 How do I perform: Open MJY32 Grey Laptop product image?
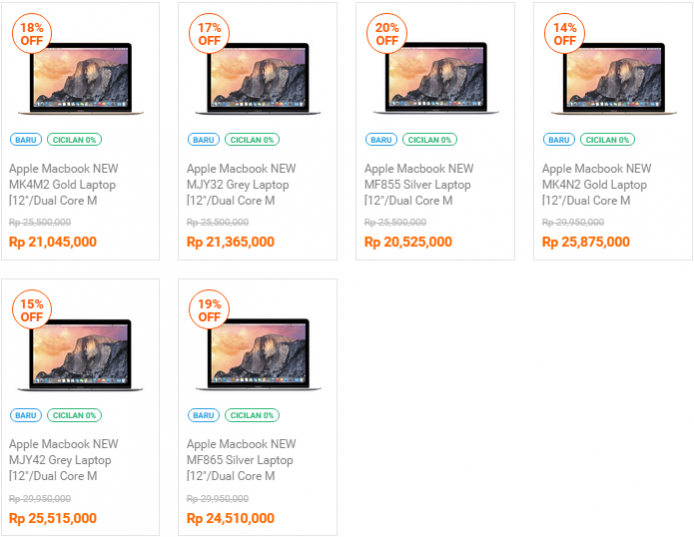(258, 79)
